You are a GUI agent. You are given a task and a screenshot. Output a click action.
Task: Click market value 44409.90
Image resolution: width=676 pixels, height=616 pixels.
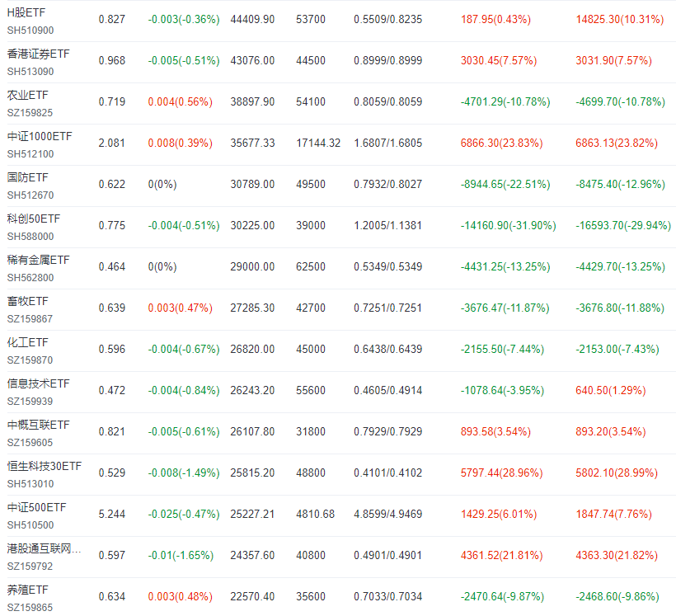pyautogui.click(x=252, y=20)
